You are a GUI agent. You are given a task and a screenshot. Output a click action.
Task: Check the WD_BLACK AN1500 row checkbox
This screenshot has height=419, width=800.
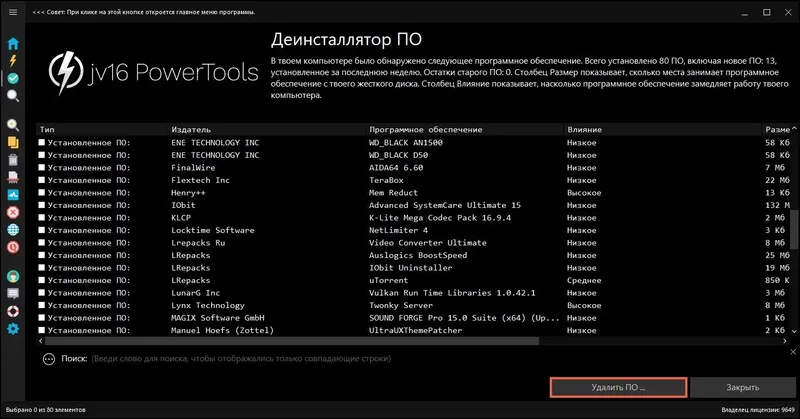pyautogui.click(x=42, y=142)
